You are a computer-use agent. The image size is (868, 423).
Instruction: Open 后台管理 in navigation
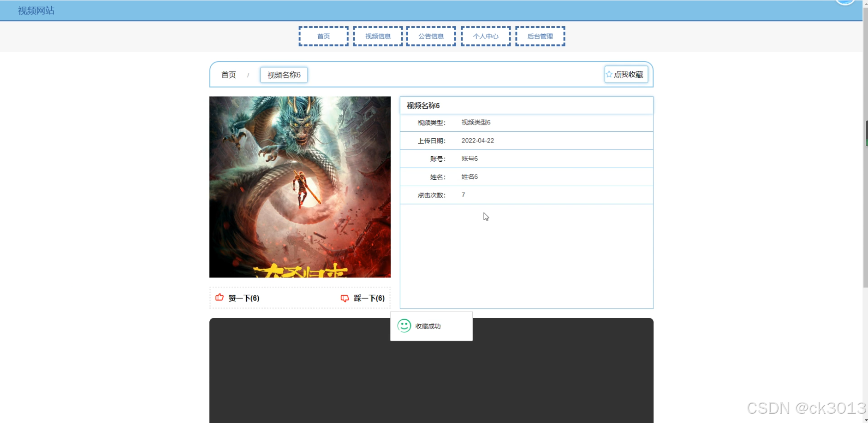pyautogui.click(x=540, y=36)
